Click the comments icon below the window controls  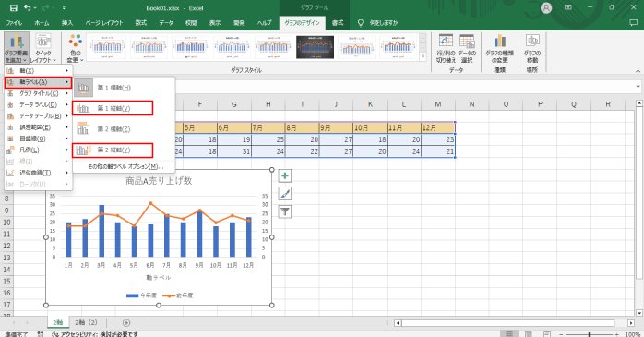point(633,23)
